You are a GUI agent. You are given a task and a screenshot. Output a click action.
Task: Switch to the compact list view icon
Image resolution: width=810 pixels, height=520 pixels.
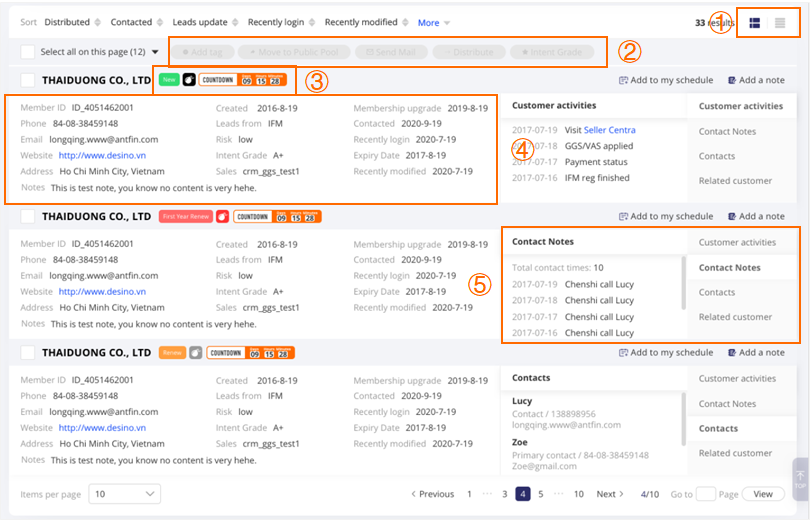click(780, 23)
